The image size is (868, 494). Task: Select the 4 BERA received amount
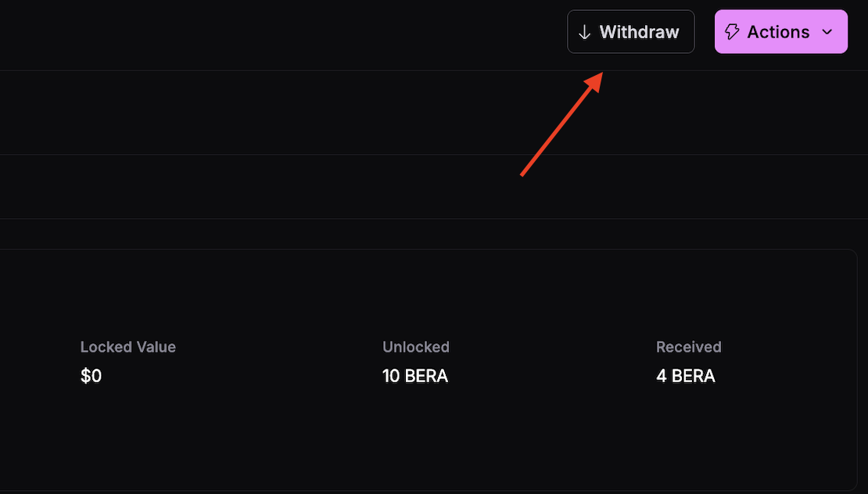pos(686,376)
